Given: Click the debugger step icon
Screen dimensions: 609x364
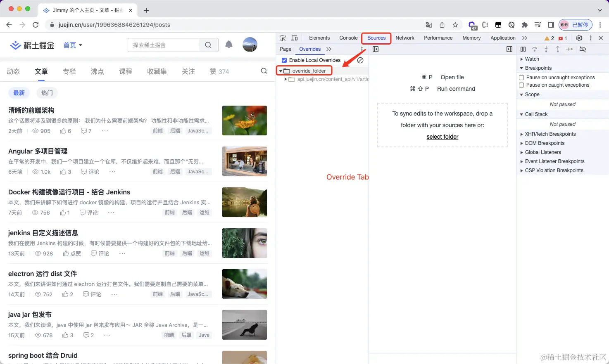Looking at the screenshot, I should coord(569,49).
